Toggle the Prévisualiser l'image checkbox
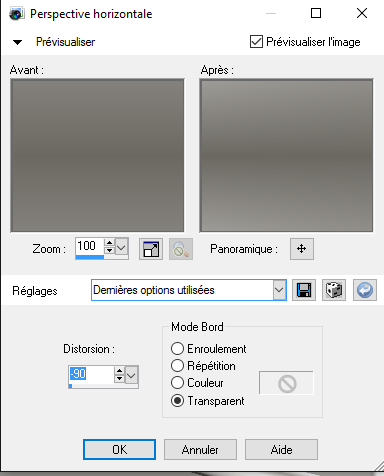 pos(256,42)
